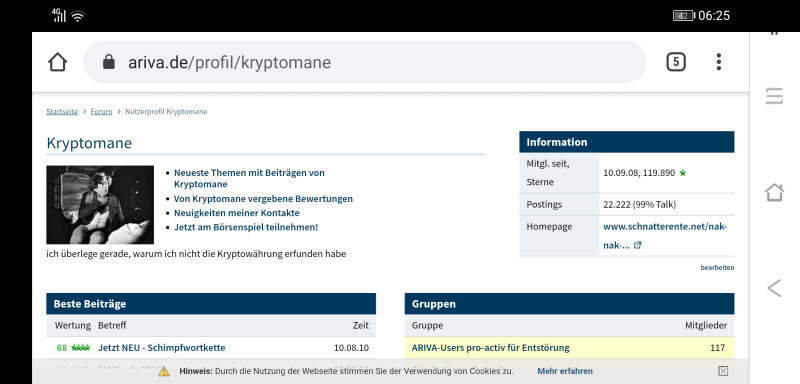Tap the battery indicator in status bar
Image resolution: width=800 pixels, height=384 pixels.
684,16
